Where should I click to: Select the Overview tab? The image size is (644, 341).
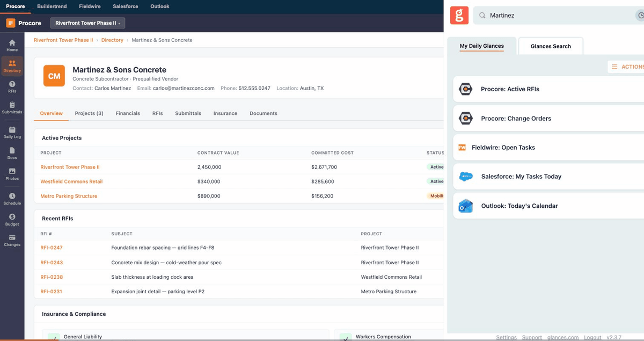coord(52,113)
